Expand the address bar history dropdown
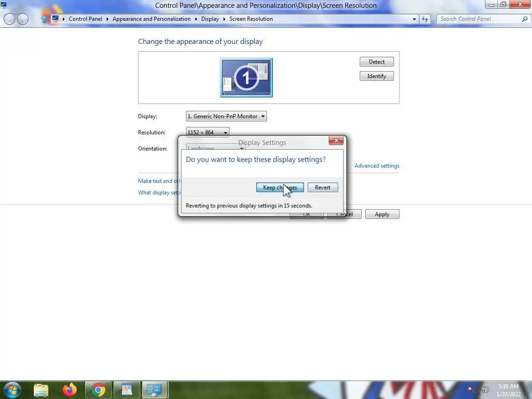 [x=414, y=19]
